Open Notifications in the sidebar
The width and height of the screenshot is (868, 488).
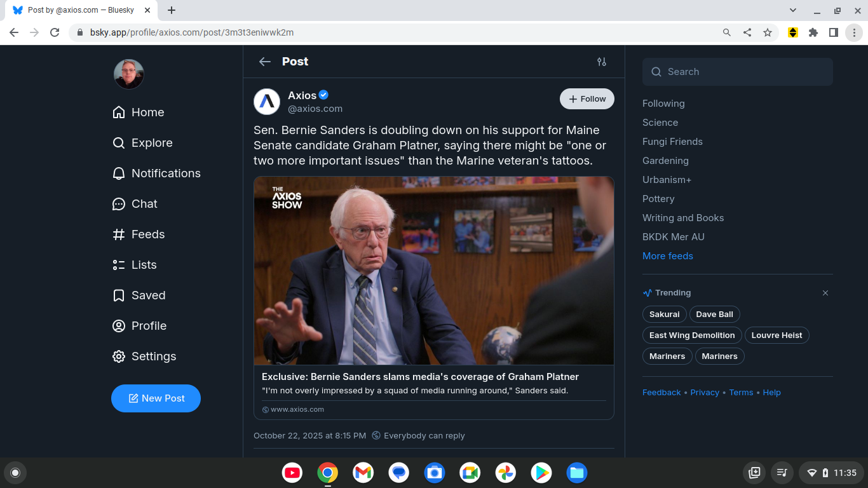click(156, 173)
